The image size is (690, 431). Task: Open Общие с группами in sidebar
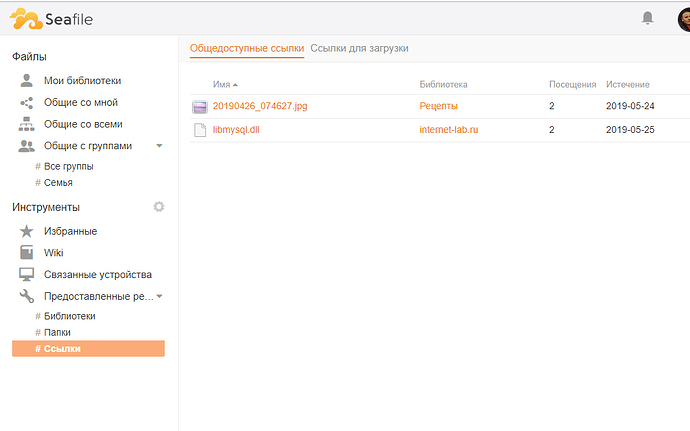(88, 146)
